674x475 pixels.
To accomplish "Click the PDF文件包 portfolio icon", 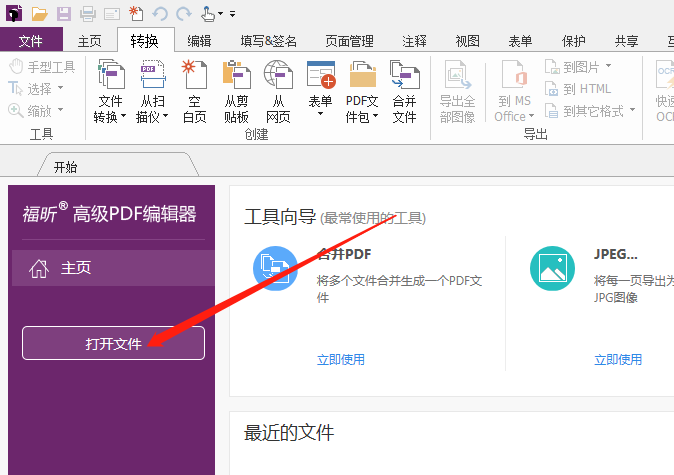I will (362, 75).
